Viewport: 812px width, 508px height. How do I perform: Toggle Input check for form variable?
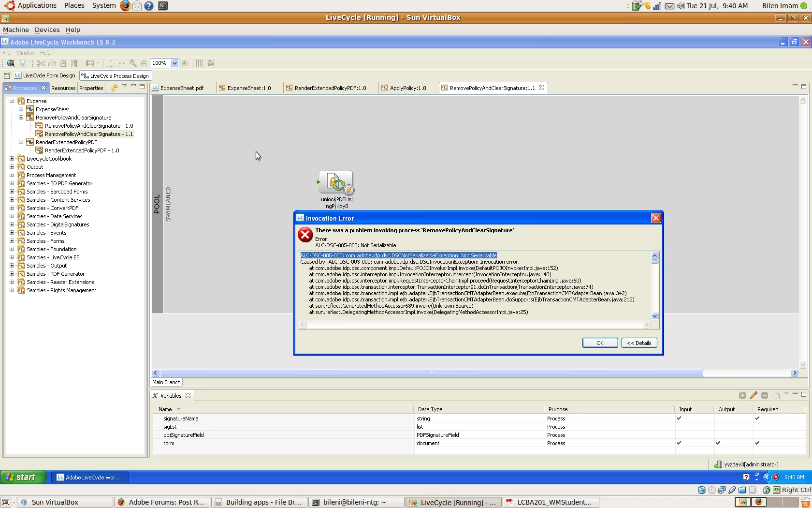pos(679,443)
